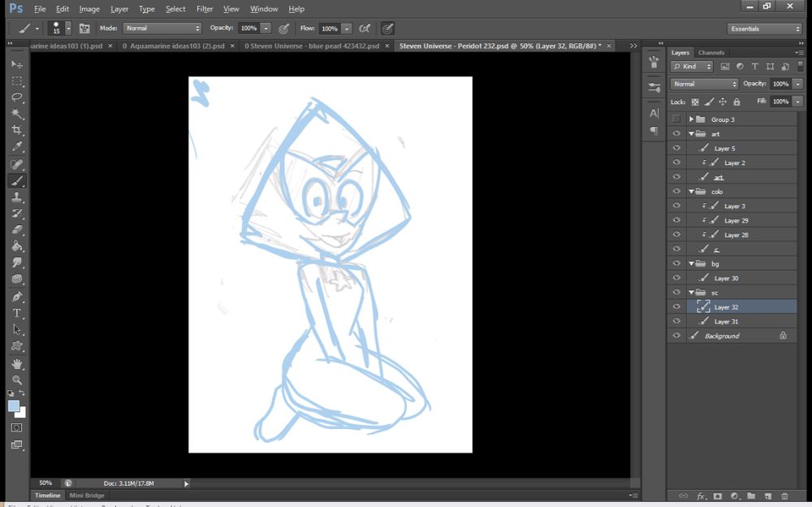Click the delete layer trash icon
Screen dimensions: 812x507
pos(784,496)
